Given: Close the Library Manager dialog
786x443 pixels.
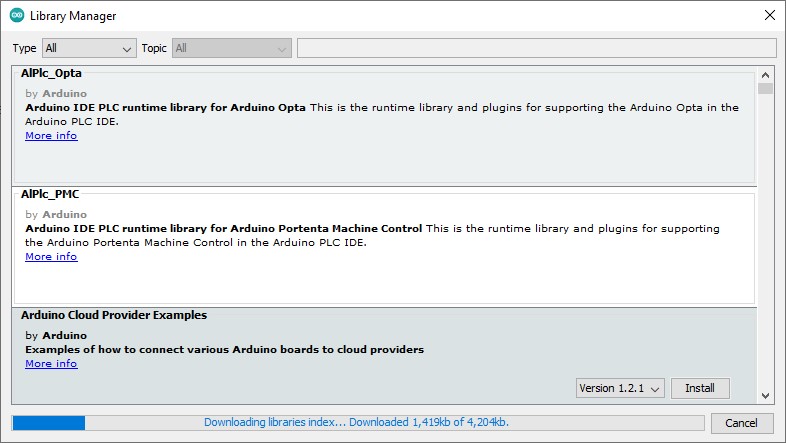Looking at the screenshot, I should coord(768,16).
